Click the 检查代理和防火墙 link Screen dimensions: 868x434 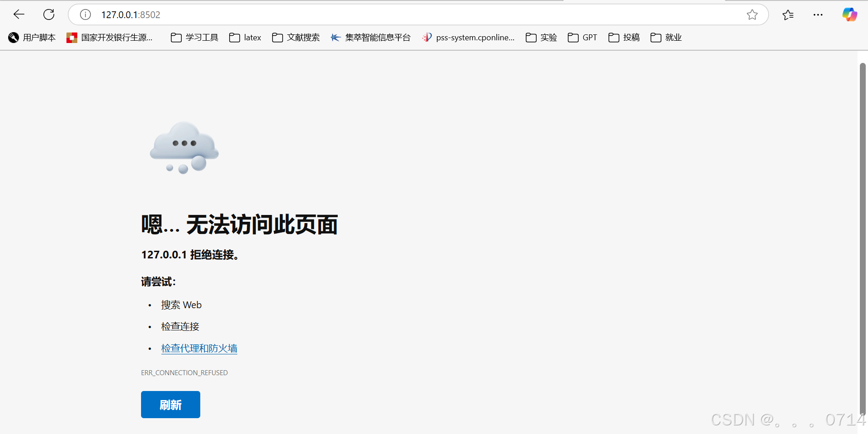(199, 348)
